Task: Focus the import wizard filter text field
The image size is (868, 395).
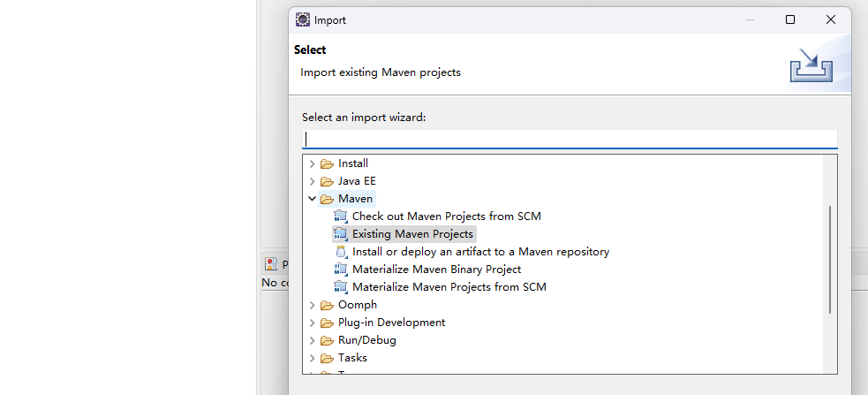Action: 570,139
